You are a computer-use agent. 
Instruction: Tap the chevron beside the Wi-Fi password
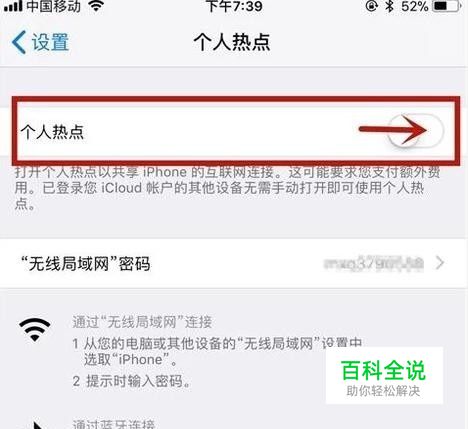point(440,263)
